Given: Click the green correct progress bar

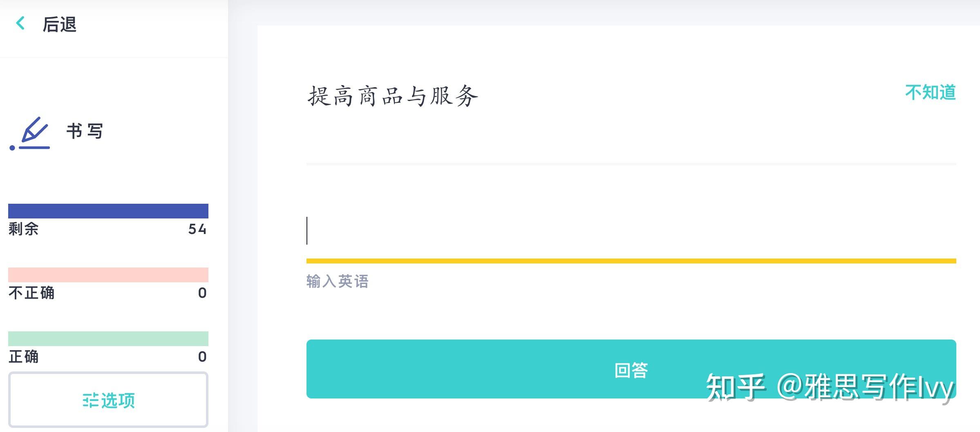Looking at the screenshot, I should 108,339.
